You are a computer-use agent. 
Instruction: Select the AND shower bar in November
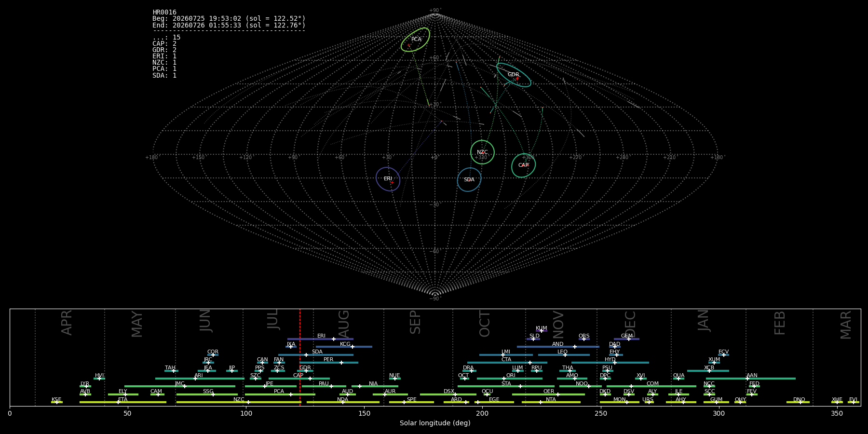[558, 347]
